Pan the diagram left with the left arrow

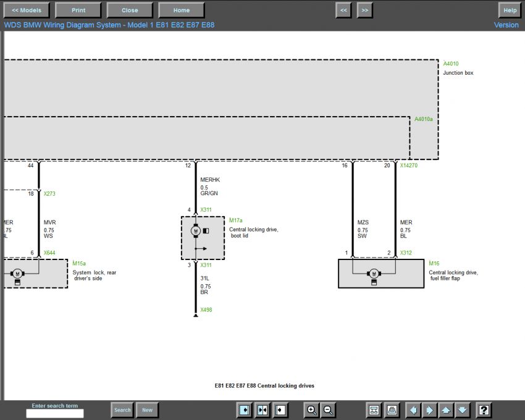click(x=413, y=410)
